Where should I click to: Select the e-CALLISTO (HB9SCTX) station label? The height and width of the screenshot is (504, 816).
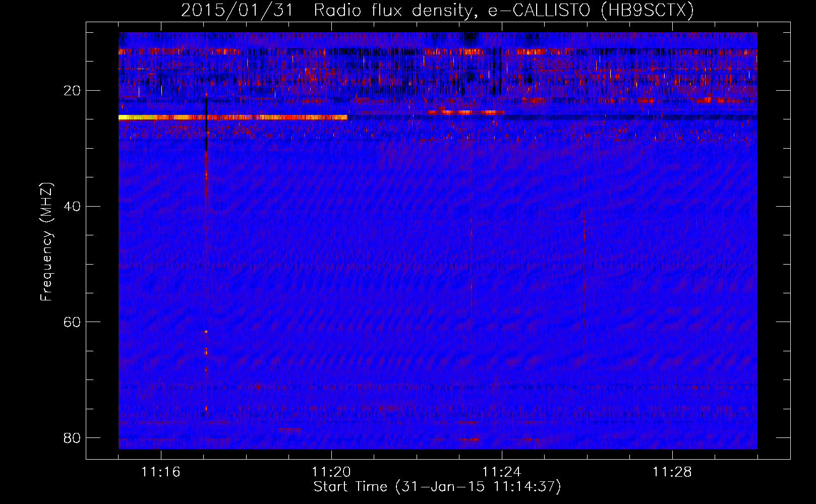click(591, 10)
